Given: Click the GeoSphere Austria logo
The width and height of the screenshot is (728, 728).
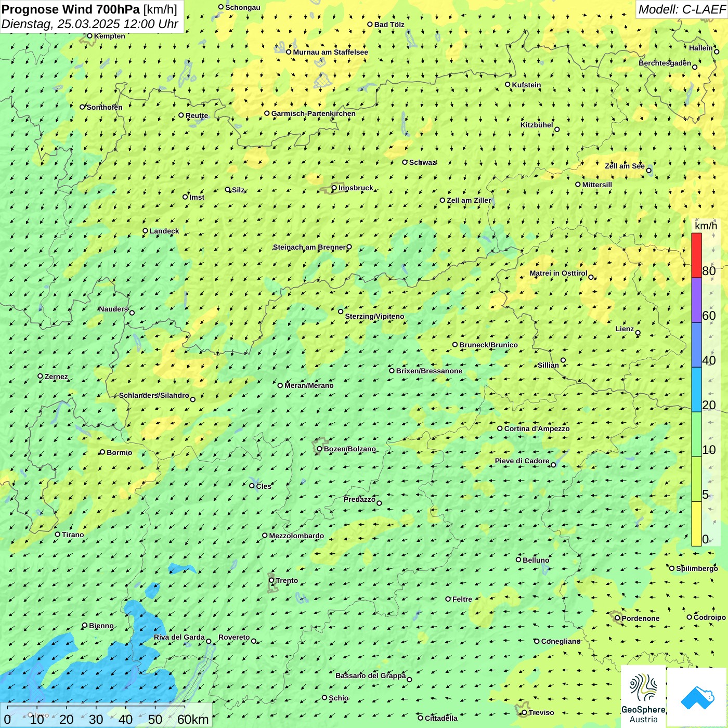Looking at the screenshot, I should pos(643,697).
